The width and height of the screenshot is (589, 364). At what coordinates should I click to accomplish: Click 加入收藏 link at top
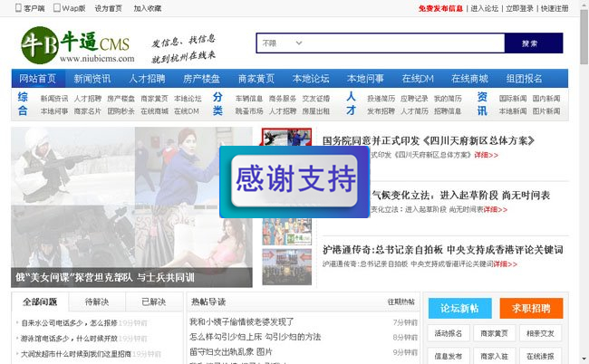click(147, 8)
